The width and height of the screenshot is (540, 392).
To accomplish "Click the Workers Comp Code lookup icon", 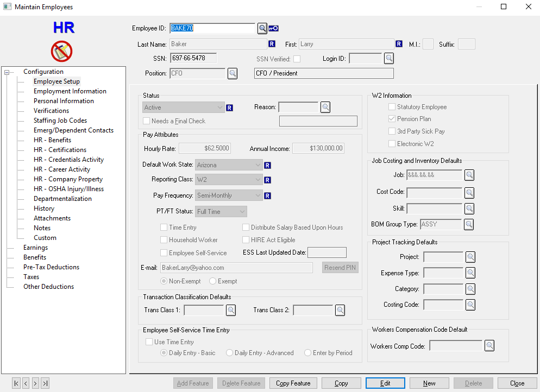I will [489, 346].
